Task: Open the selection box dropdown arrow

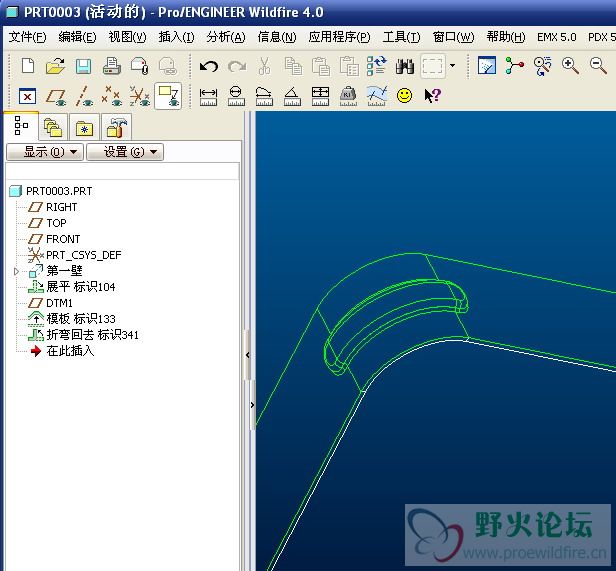Action: [x=453, y=66]
